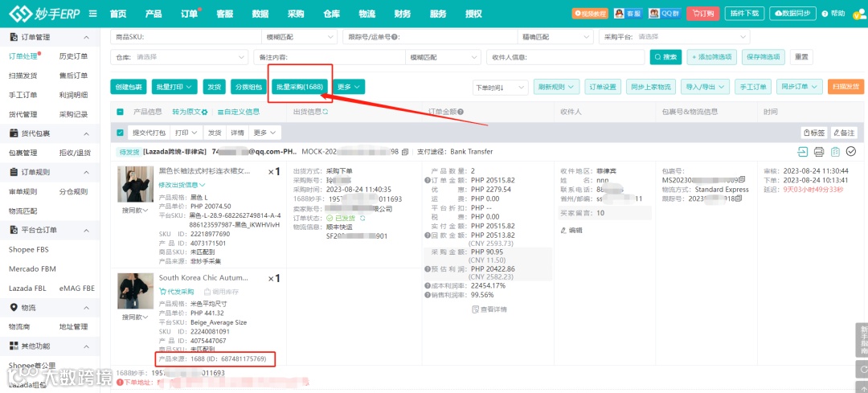Screen dimensions: 868x393
Task: Open the 更多 dropdown next to 批量采购
Action: [x=349, y=87]
